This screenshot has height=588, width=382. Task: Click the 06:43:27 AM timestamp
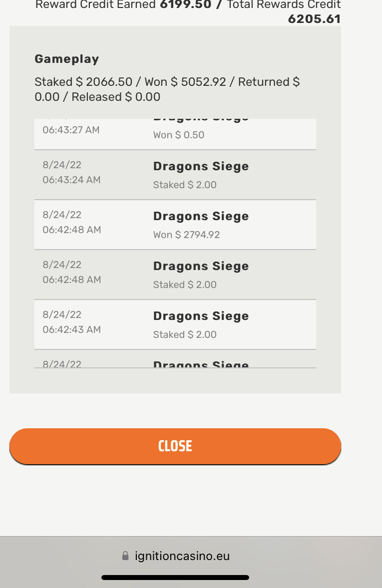(x=71, y=130)
